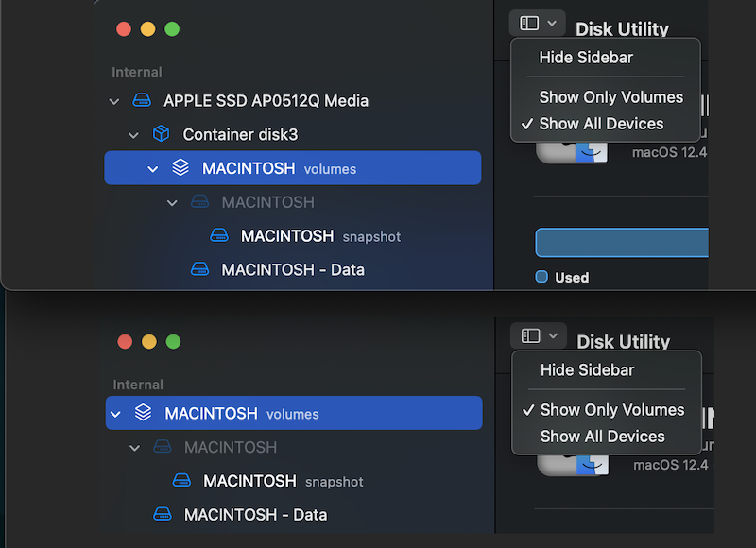Click the Finder disk image in top window

573,152
